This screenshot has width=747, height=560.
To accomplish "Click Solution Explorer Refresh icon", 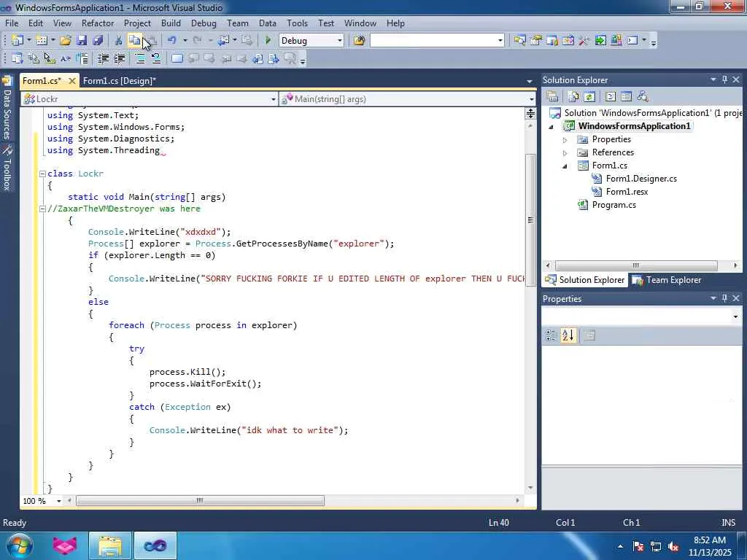I will (x=589, y=97).
